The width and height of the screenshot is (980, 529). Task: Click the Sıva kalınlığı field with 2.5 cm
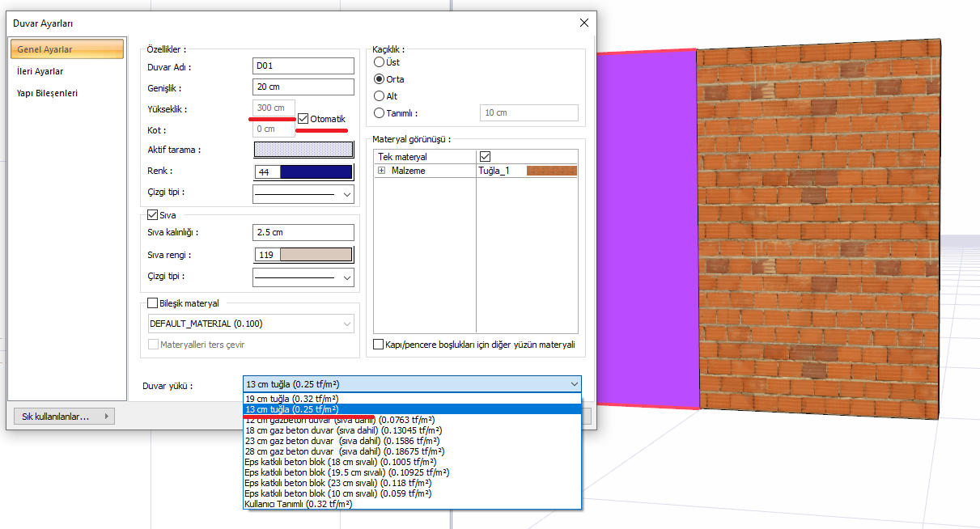tap(303, 232)
